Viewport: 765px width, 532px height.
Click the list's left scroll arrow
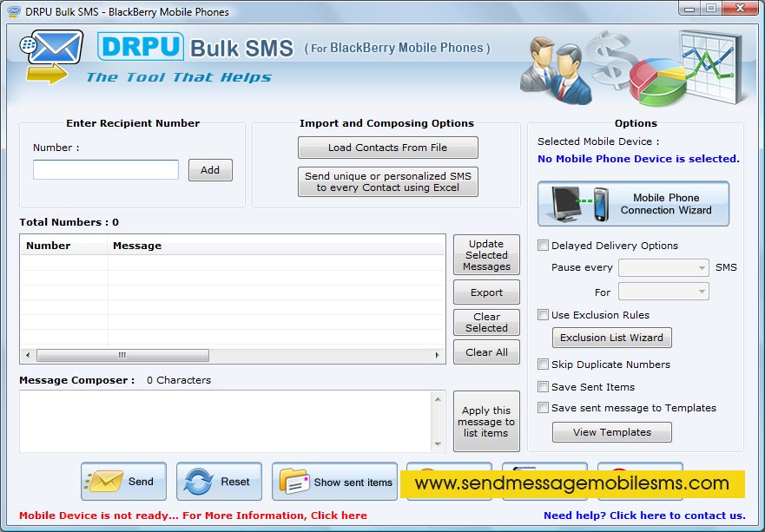28,355
